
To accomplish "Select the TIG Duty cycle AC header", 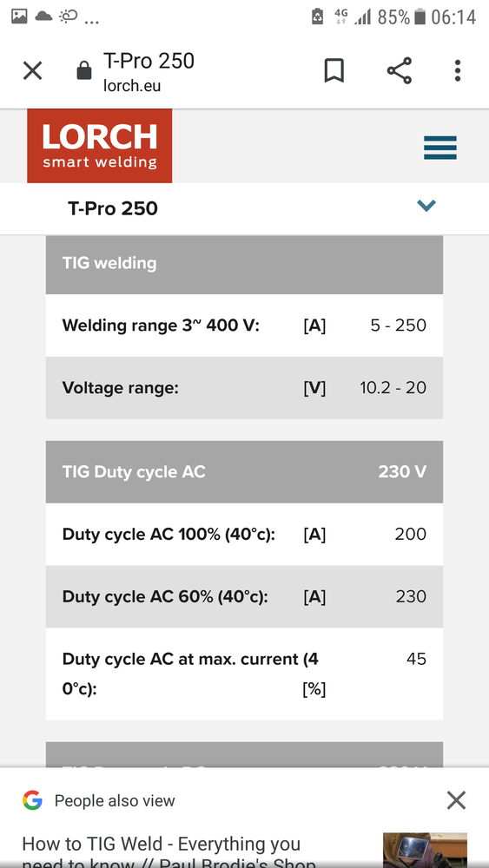I will (x=244, y=471).
